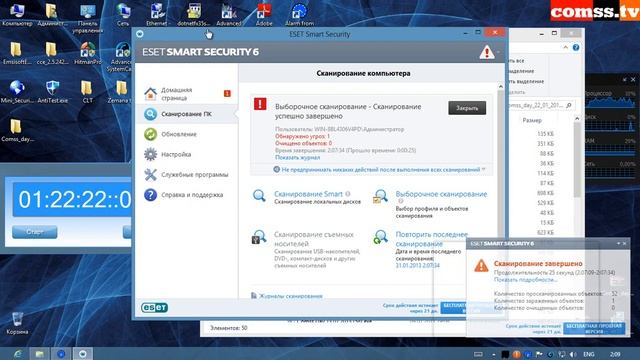Click the blue question mark help icon
Viewport: 640px width, 360px height.
pos(150,195)
